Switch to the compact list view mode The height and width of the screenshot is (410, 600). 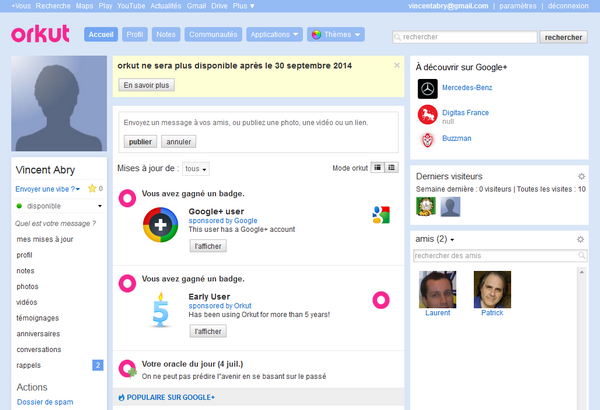pyautogui.click(x=391, y=168)
